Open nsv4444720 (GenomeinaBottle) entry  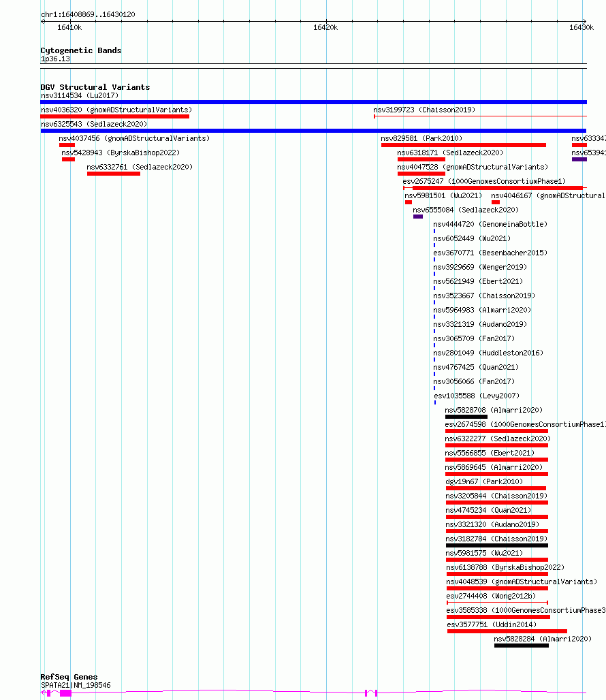490,224
